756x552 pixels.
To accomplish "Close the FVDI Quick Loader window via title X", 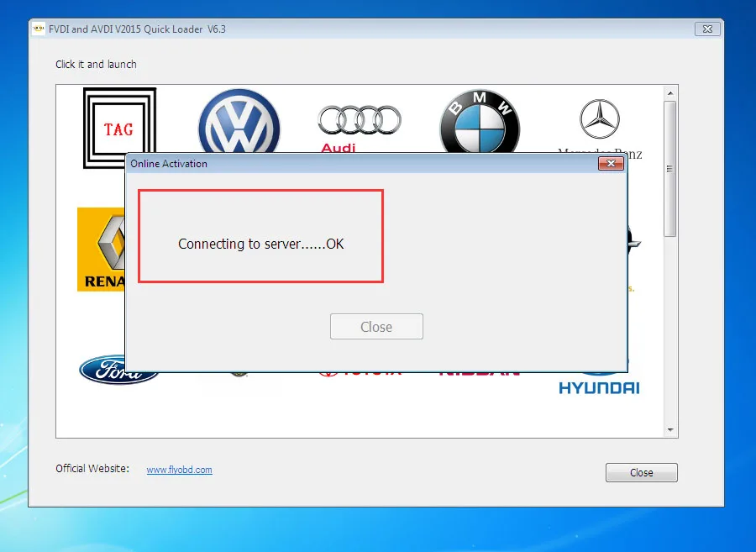I will (x=707, y=29).
